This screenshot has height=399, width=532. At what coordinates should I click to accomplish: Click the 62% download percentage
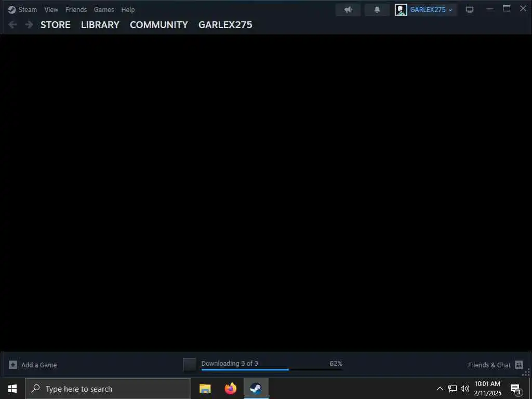click(336, 363)
